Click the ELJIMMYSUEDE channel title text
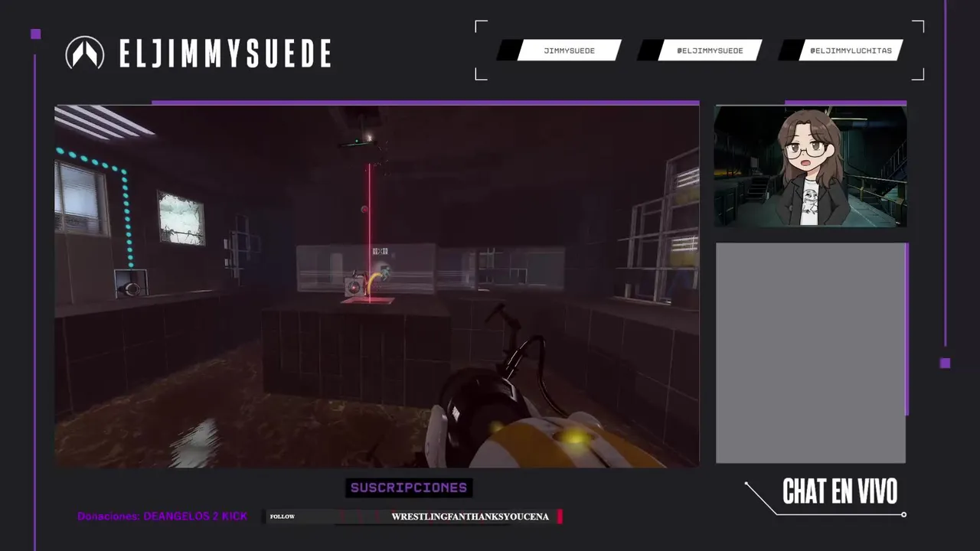This screenshot has width=980, height=551. (225, 54)
